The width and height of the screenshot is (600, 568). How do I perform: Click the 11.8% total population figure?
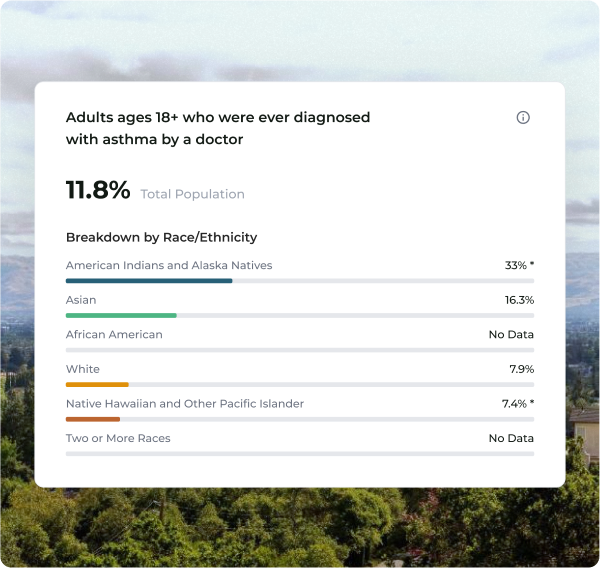[98, 190]
